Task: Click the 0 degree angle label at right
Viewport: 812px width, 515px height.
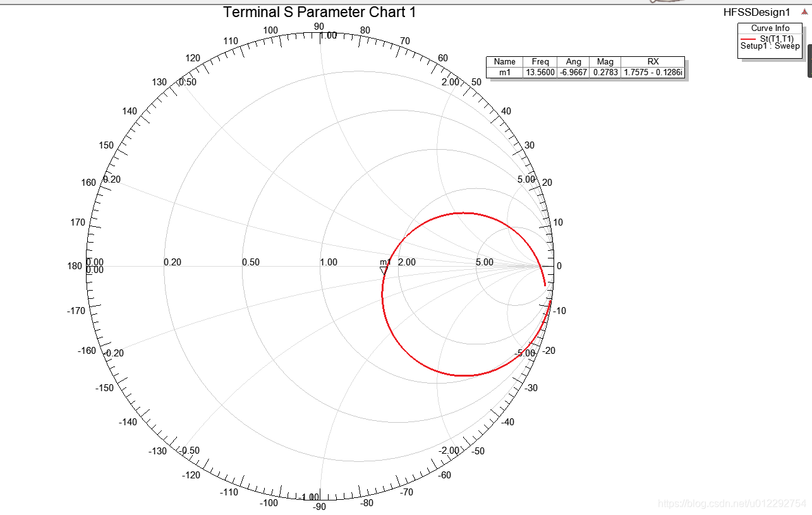Action: [559, 266]
